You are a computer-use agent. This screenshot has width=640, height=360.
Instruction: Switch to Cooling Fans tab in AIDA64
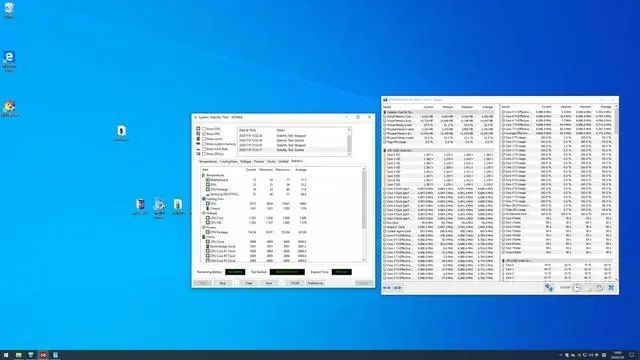(229, 162)
